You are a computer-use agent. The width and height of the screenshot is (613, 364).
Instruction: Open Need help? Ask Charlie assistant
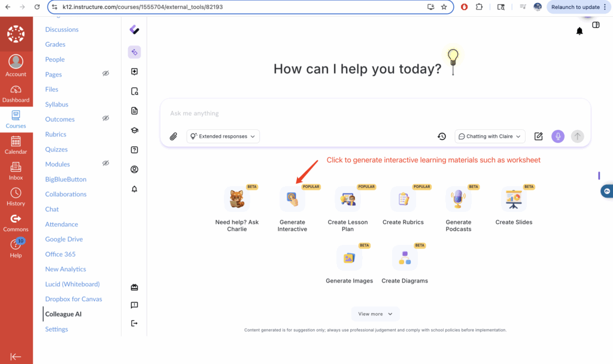pos(237,199)
